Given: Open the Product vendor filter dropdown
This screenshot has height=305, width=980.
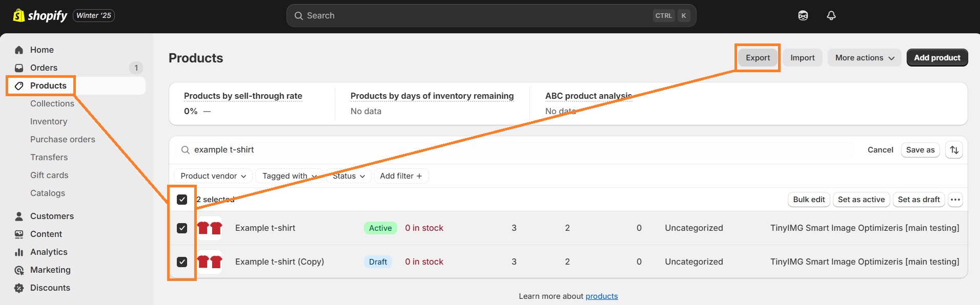Looking at the screenshot, I should [x=212, y=176].
